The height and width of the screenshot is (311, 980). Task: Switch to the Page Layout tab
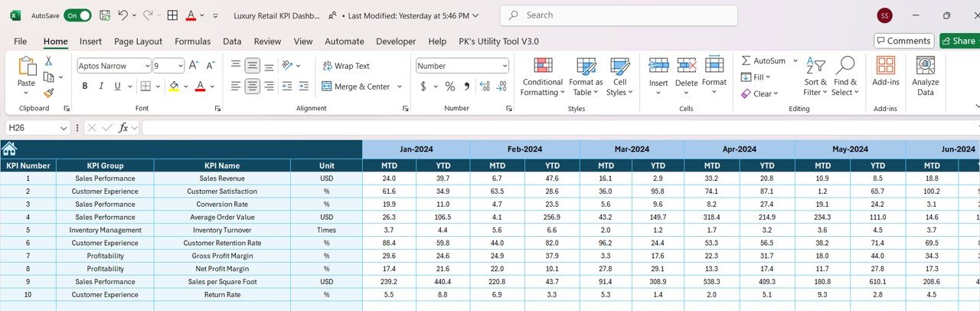pos(138,41)
